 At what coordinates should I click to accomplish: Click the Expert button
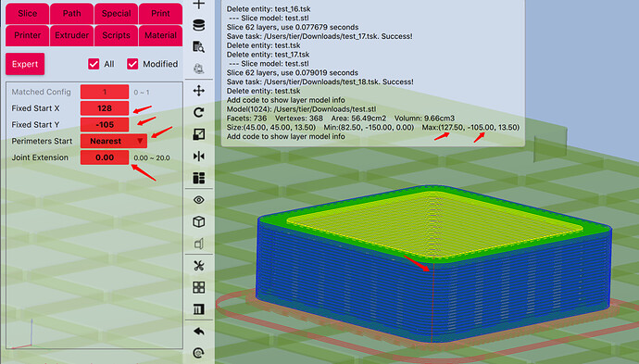point(25,64)
